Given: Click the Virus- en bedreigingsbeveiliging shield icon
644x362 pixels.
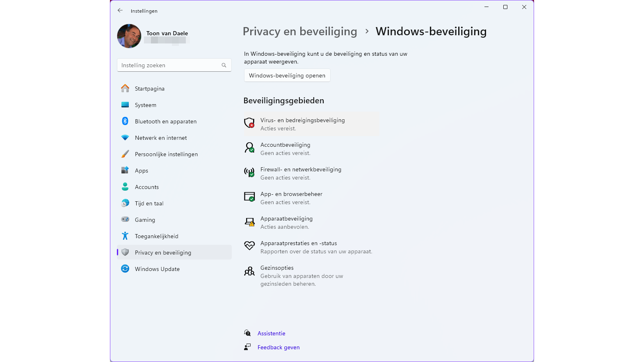Looking at the screenshot, I should [249, 123].
